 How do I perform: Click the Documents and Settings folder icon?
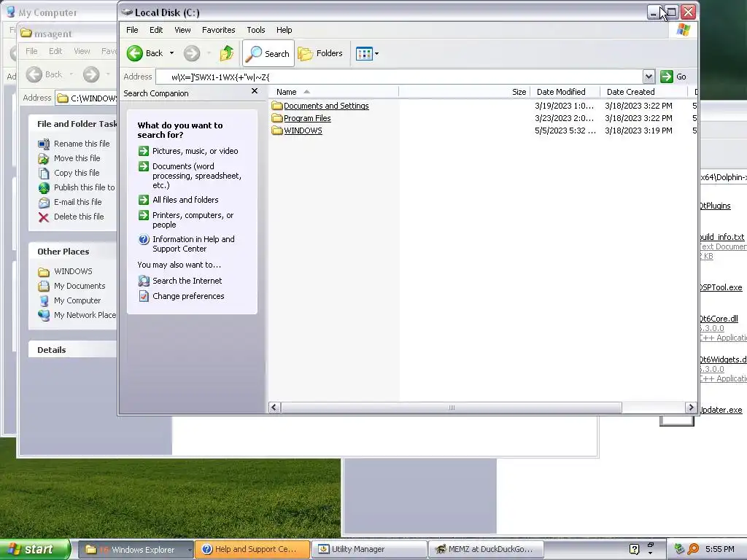coord(276,106)
